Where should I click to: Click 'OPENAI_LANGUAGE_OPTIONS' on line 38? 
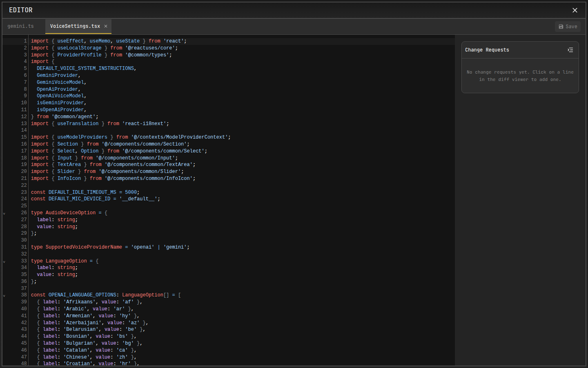coord(82,295)
